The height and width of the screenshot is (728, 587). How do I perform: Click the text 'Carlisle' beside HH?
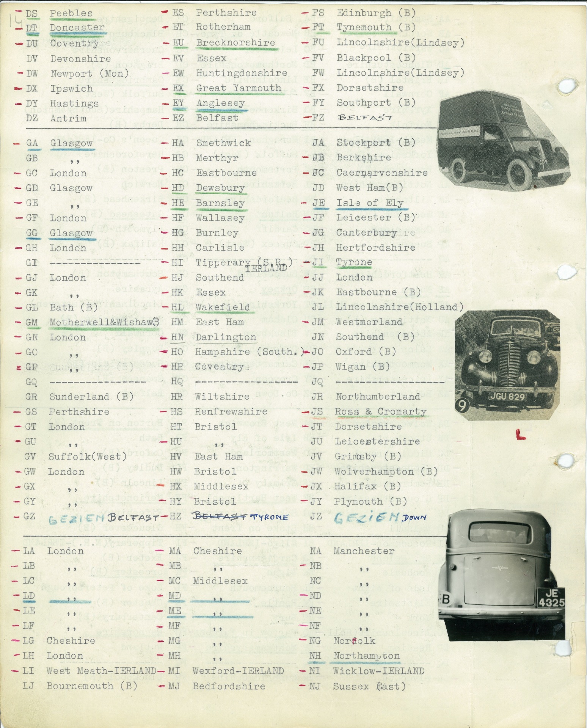point(220,248)
